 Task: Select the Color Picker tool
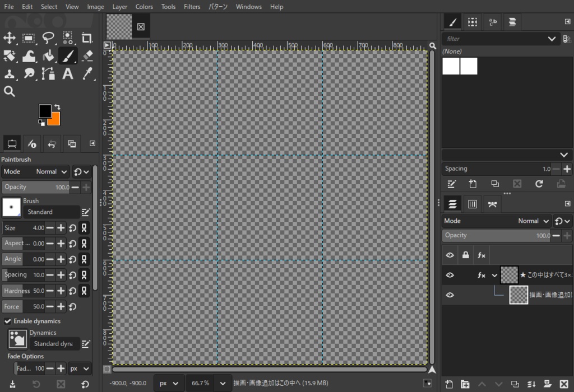click(87, 74)
